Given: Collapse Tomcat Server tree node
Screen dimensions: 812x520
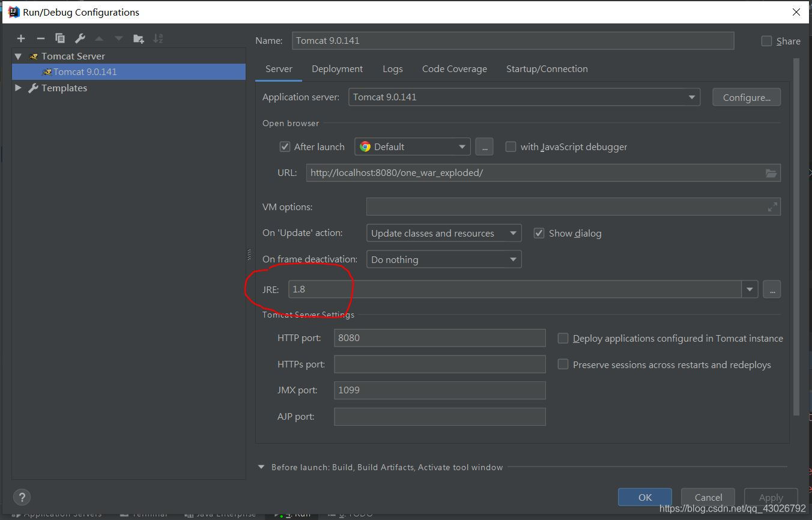Looking at the screenshot, I should 18,56.
